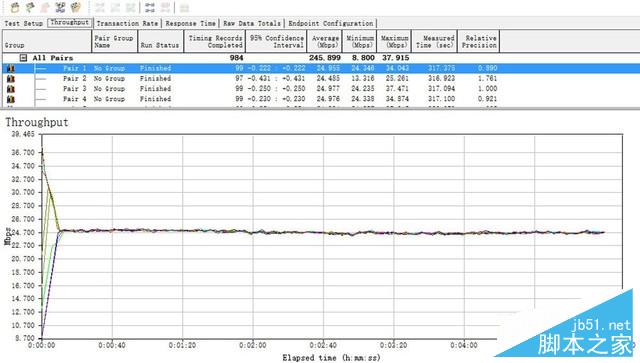This screenshot has width=640, height=363.
Task: Click the Pair 2 endpoint icon
Action: pos(11,78)
